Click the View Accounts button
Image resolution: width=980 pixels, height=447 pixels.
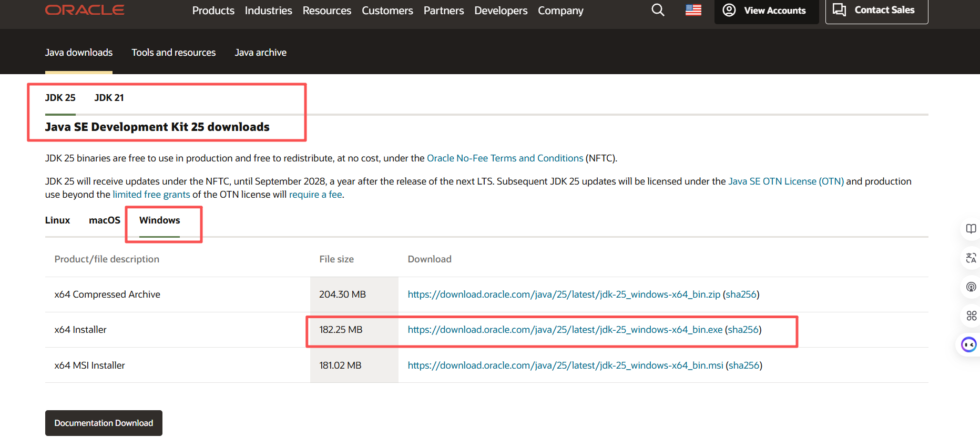[x=767, y=11]
